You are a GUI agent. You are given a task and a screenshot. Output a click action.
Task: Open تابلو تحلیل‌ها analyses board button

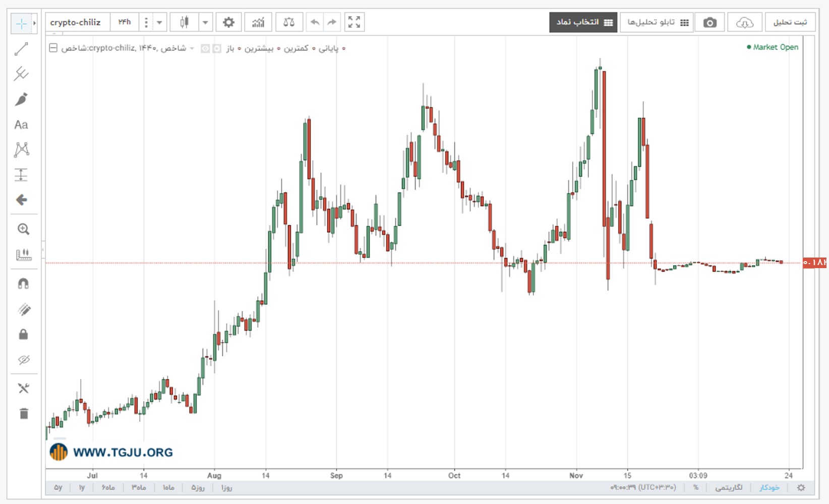[x=657, y=22]
